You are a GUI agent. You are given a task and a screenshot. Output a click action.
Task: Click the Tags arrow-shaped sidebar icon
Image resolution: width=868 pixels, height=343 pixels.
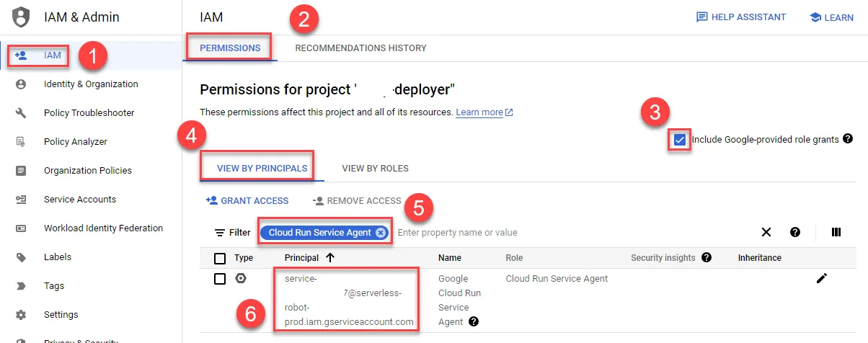pos(21,286)
